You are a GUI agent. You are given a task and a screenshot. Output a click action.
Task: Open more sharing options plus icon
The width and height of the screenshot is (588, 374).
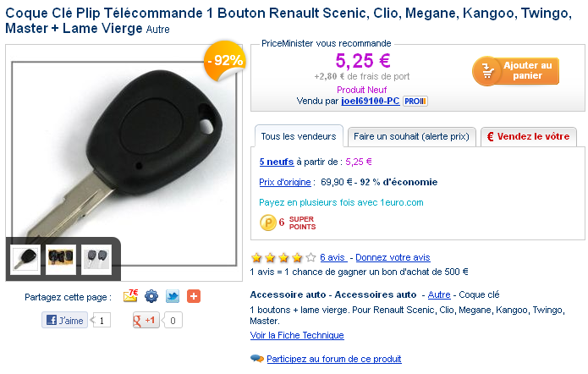194,296
